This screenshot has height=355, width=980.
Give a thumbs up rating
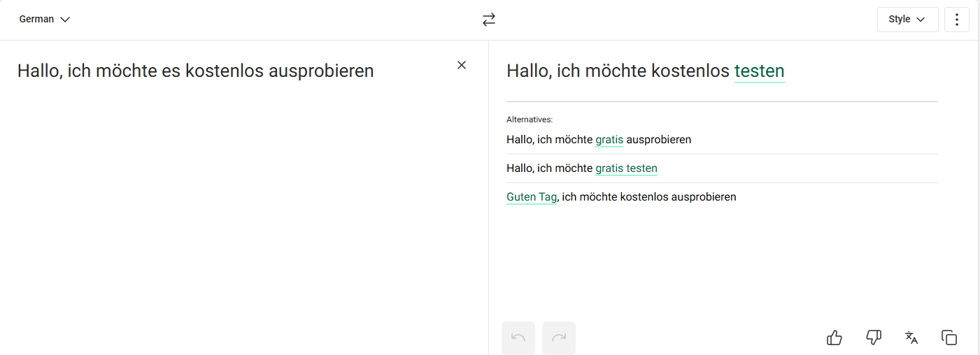[x=835, y=338]
